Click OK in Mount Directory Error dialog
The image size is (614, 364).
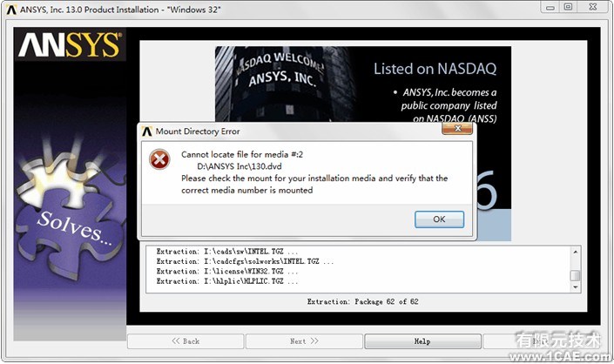(x=439, y=219)
